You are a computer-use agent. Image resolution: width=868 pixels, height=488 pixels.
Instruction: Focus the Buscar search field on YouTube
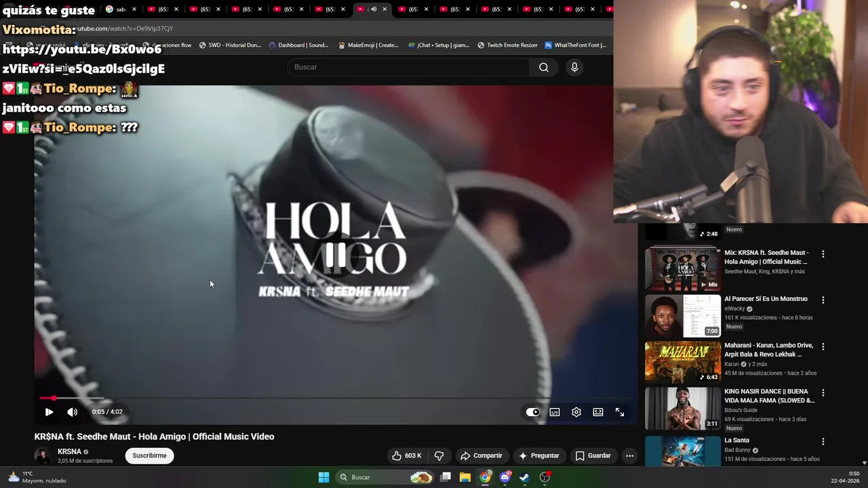(409, 67)
